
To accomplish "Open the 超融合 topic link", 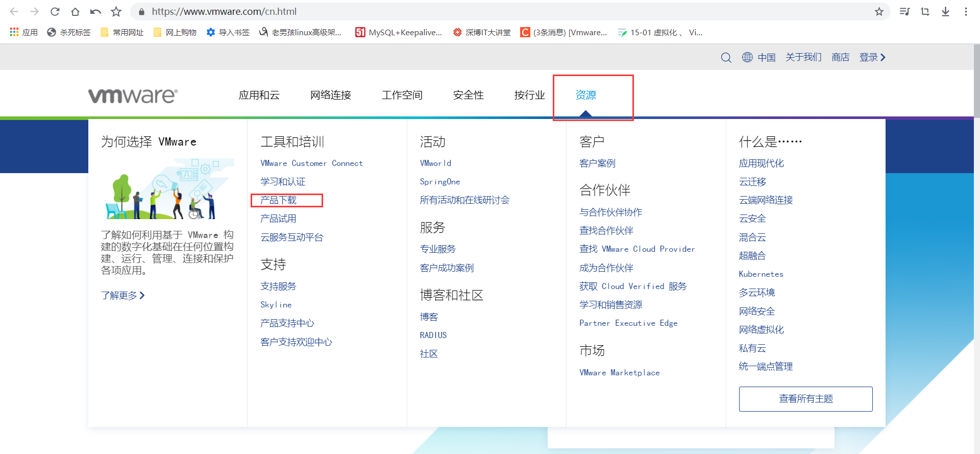I will [752, 256].
